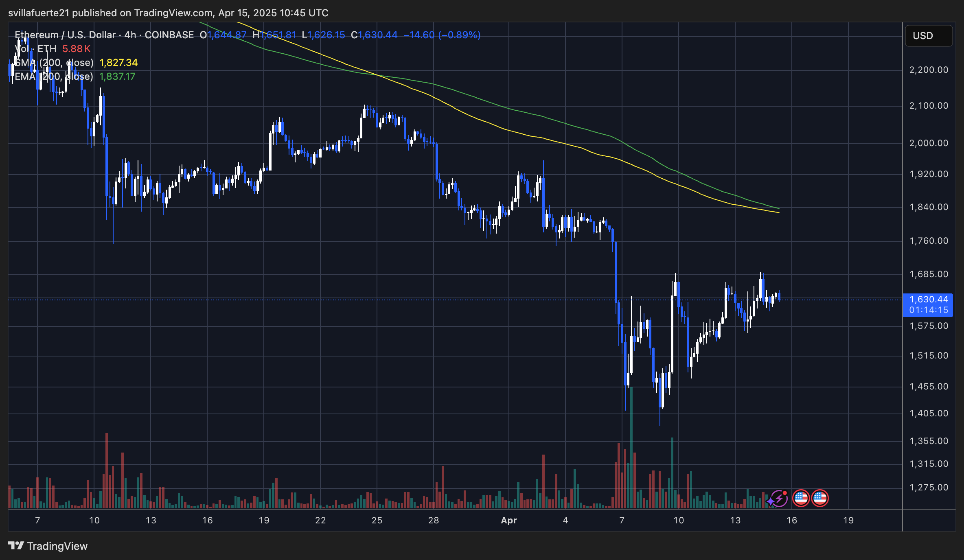Click the 1,575.00 price axis label

pos(929,326)
